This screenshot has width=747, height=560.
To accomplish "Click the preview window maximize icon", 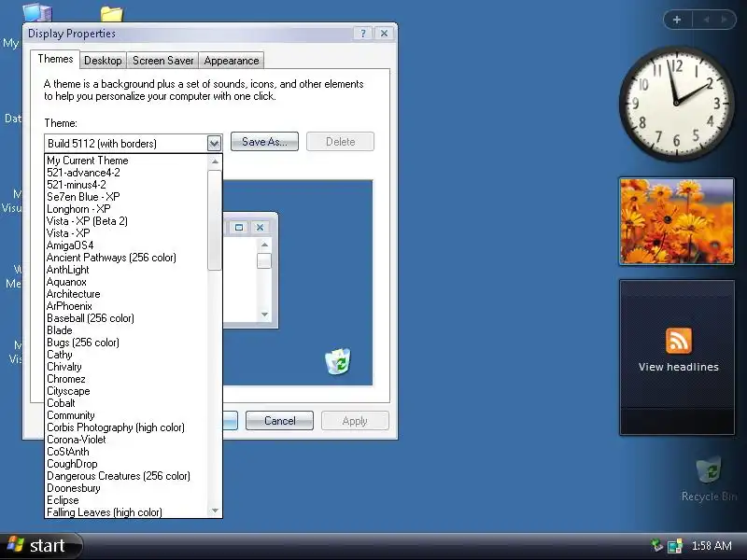I will (x=239, y=227).
